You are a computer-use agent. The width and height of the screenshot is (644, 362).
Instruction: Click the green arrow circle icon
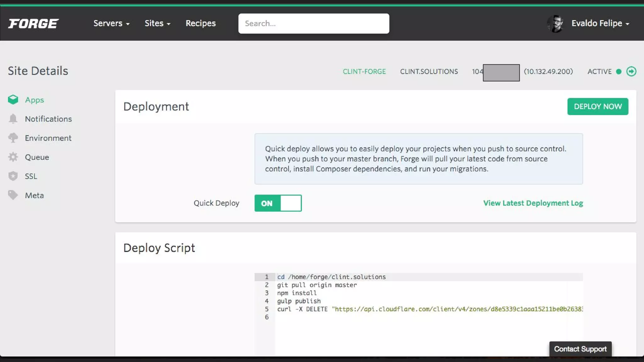[x=631, y=71]
